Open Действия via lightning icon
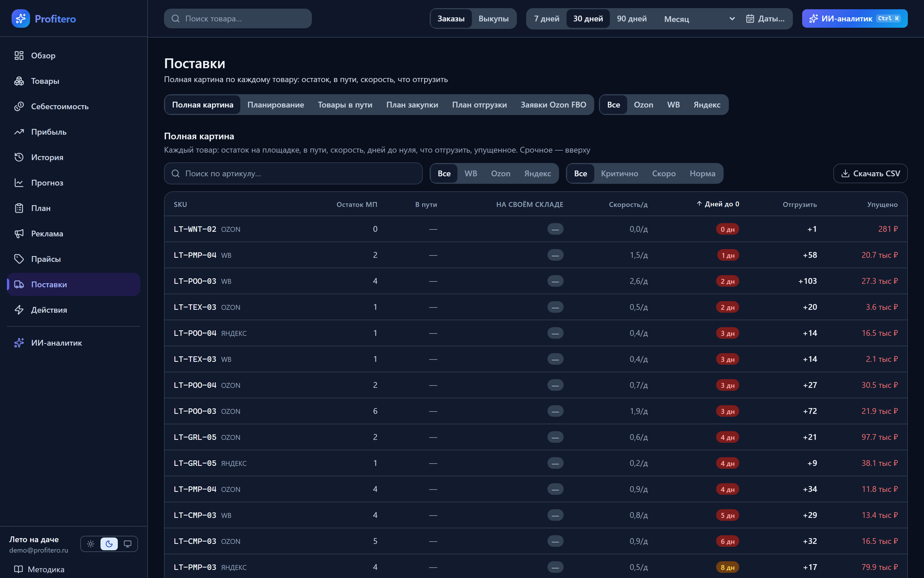 click(x=19, y=310)
